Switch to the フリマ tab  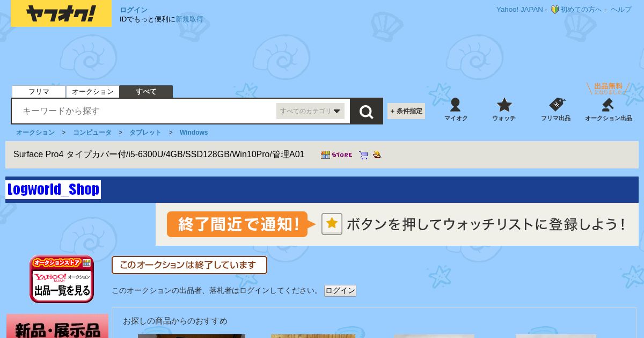(x=39, y=92)
